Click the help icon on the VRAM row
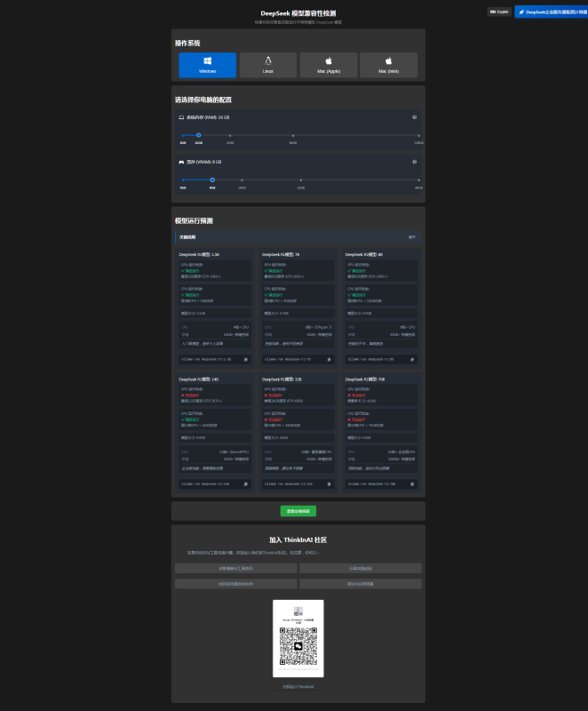 (414, 162)
